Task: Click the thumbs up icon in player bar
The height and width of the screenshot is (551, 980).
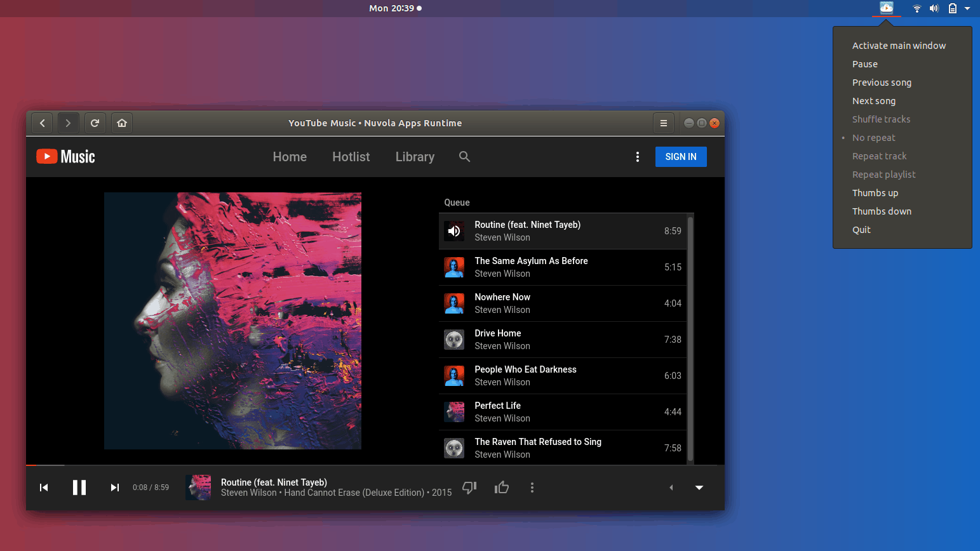Action: (502, 488)
